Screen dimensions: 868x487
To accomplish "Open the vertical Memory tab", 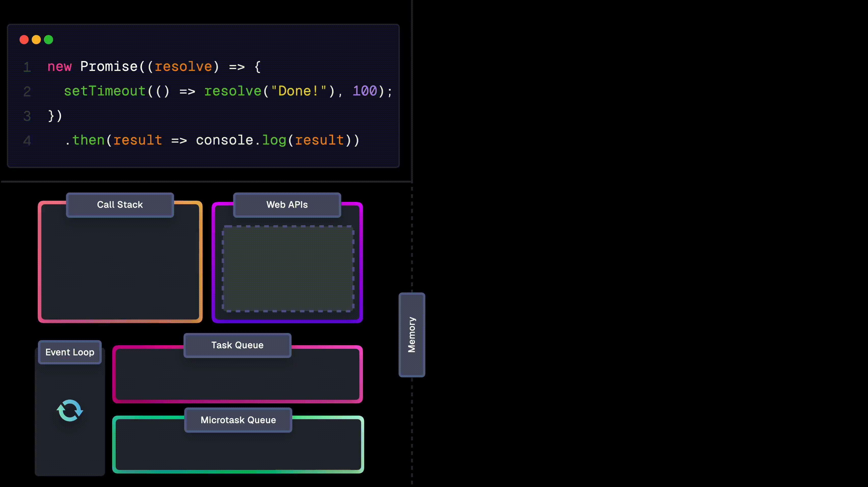I will click(411, 335).
